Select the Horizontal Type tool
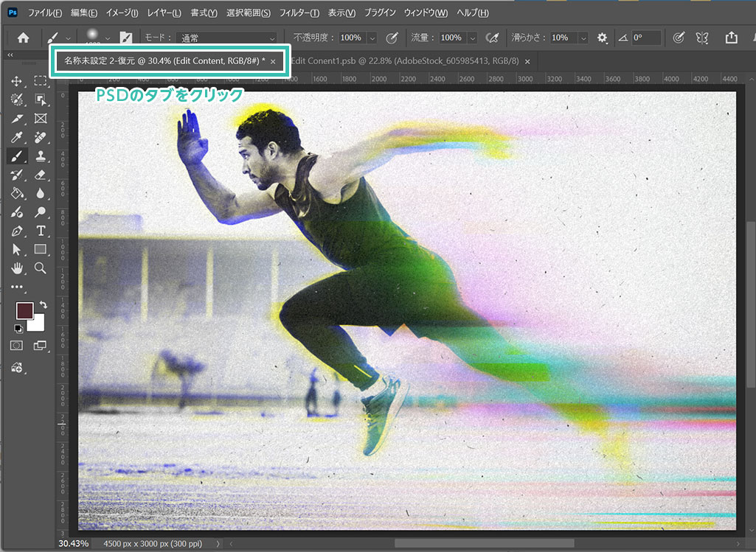This screenshot has height=552, width=756. click(x=41, y=231)
